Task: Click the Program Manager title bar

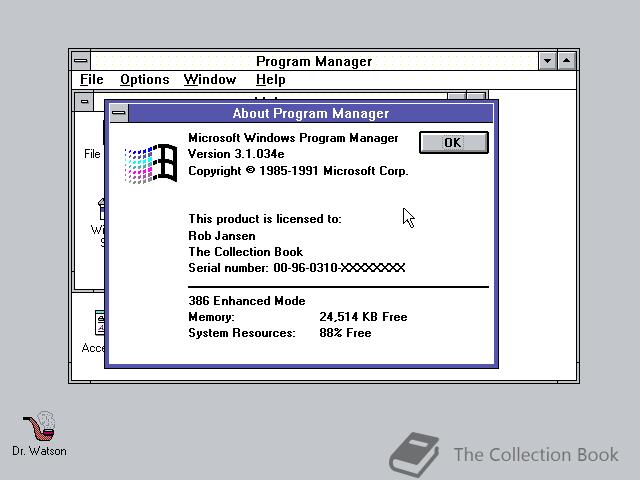Action: [x=314, y=61]
